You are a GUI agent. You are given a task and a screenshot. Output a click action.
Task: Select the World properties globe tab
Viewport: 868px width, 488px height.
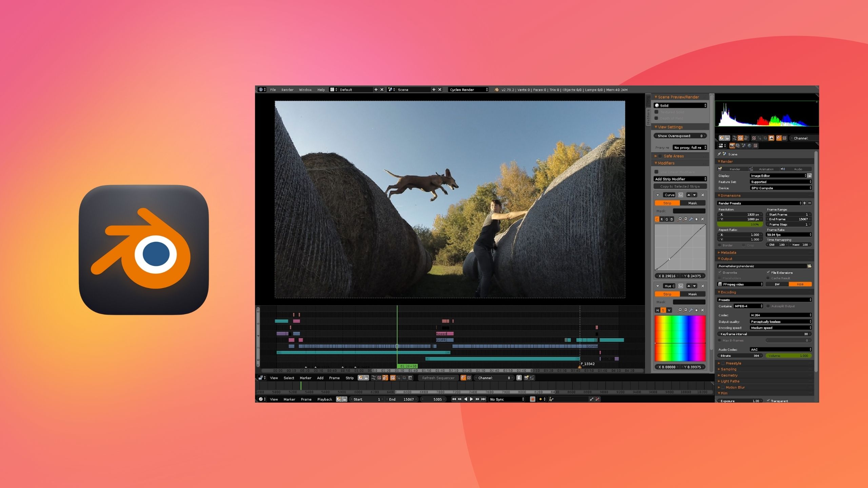pos(750,146)
